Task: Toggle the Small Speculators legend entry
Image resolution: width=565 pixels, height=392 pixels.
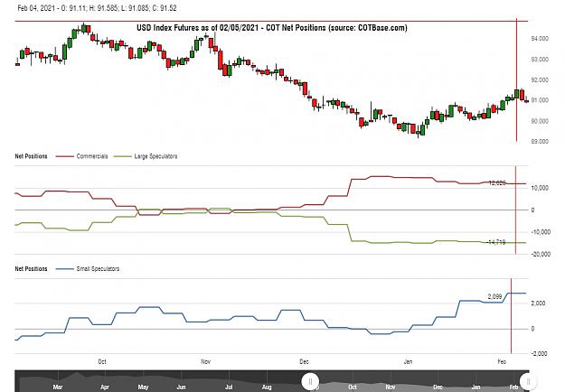Action: 88,269
